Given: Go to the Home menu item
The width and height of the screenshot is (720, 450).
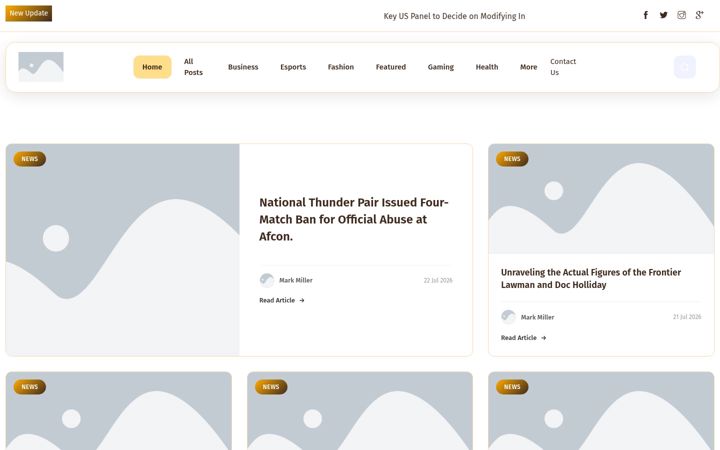Looking at the screenshot, I should point(152,67).
